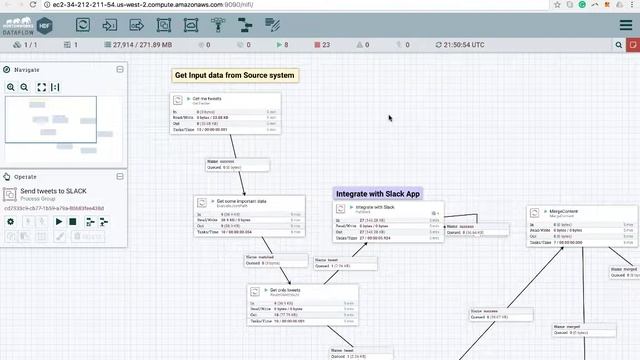Select the Send tweets to SLACK title
Image resolution: width=640 pixels, height=360 pixels.
(53, 191)
